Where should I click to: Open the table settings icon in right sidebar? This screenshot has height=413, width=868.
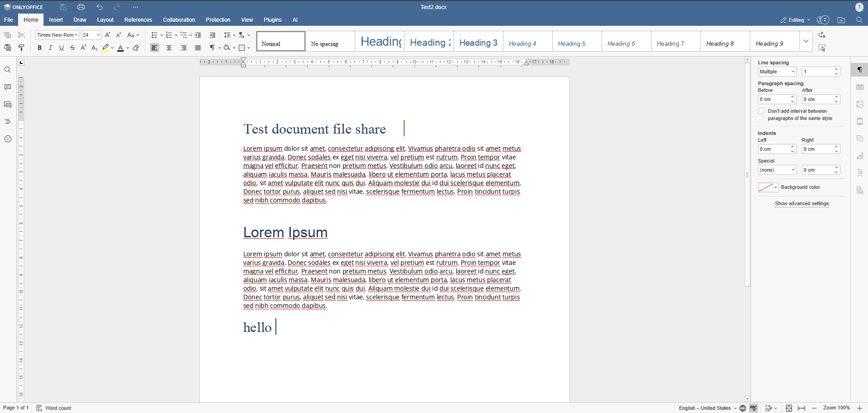click(860, 87)
